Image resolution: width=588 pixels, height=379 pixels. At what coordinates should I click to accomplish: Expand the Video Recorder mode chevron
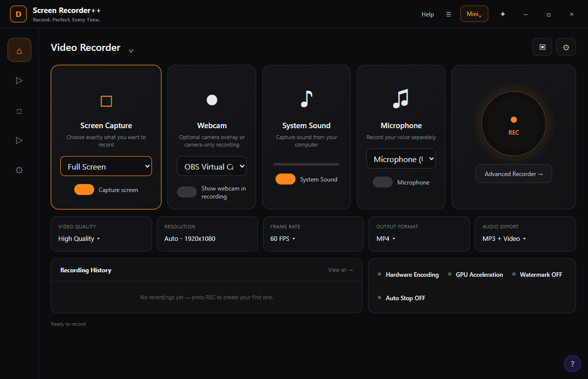click(131, 51)
